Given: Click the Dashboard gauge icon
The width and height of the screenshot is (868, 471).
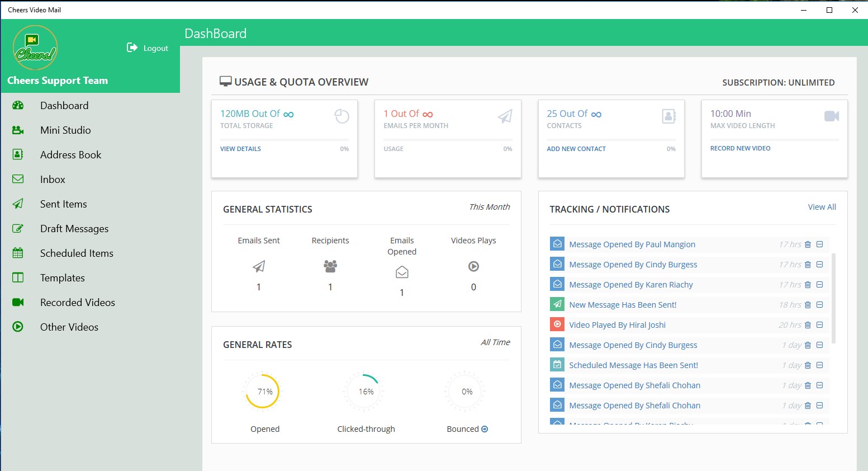Looking at the screenshot, I should tap(18, 105).
